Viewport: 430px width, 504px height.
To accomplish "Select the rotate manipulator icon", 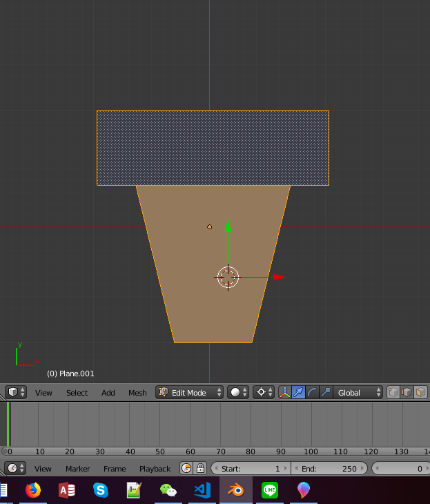I will (x=312, y=392).
